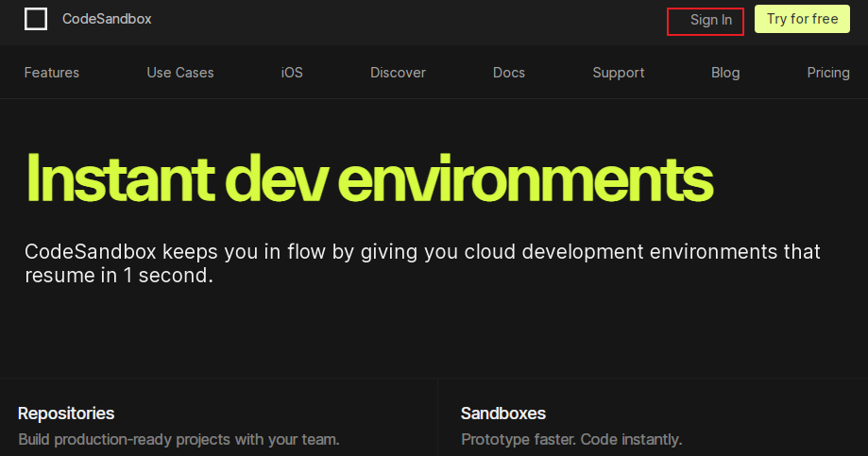
Task: Click 'Build production-ready projects with your team.' text
Action: 179,439
